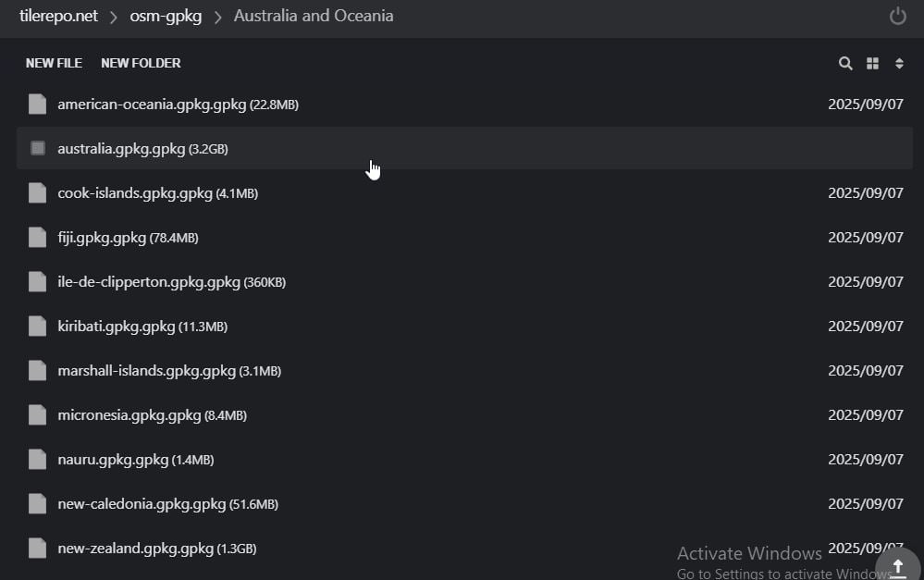The height and width of the screenshot is (580, 924).
Task: Open the new-caledonia.gpkg.gpkg file name
Action: [x=142, y=504]
